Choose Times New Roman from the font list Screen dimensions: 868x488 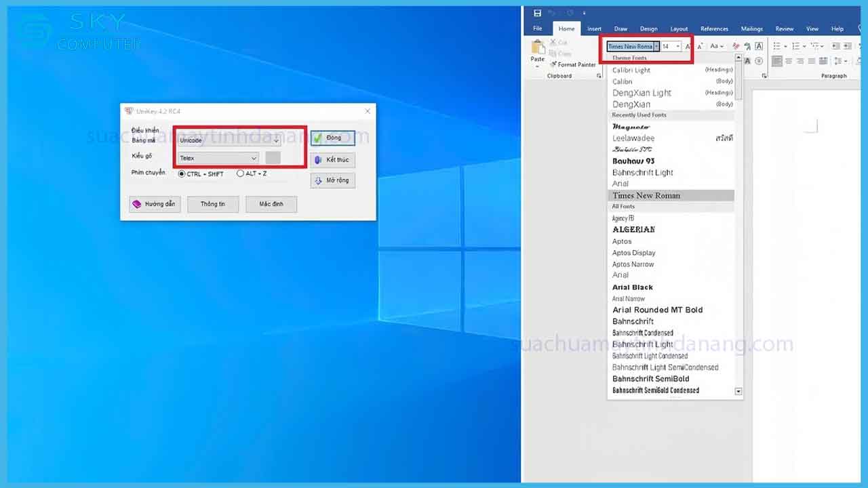[671, 195]
